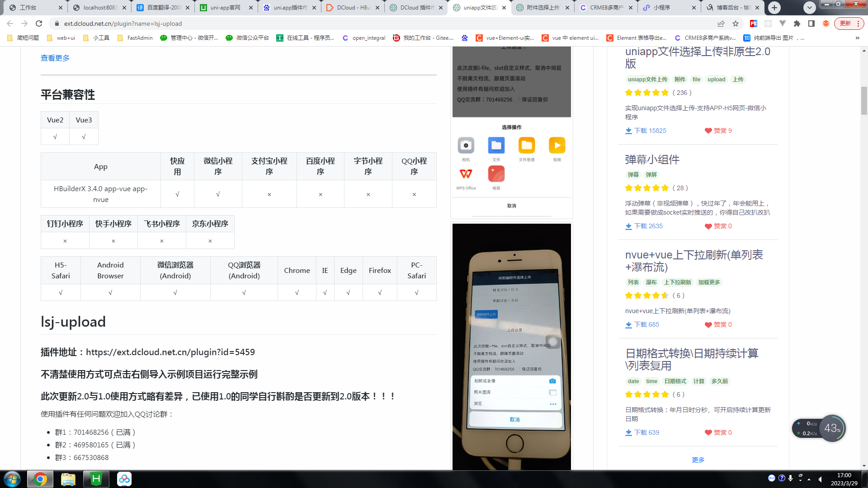The height and width of the screenshot is (488, 868).
Task: Open a new browser tab with the plus icon
Action: [774, 8]
